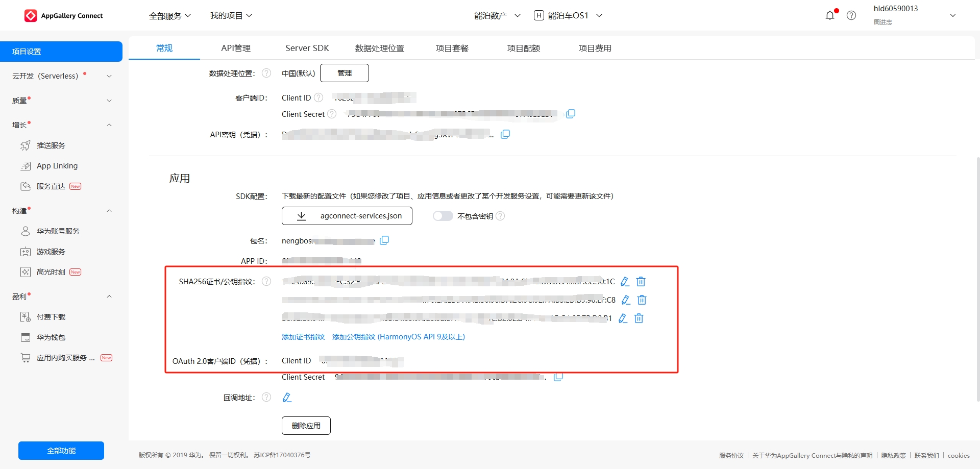Open the 隐私政策 footer link
This screenshot has width=980, height=469.
click(893, 455)
